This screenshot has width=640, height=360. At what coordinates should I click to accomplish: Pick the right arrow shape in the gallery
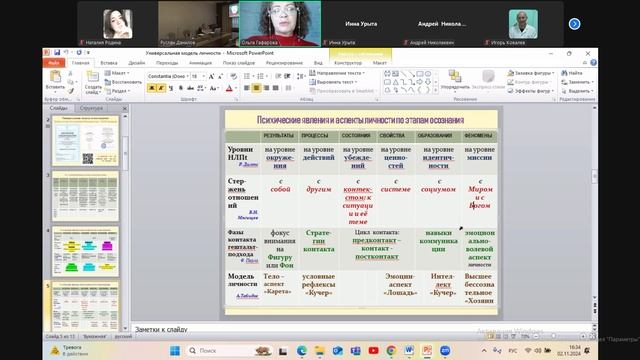click(419, 82)
